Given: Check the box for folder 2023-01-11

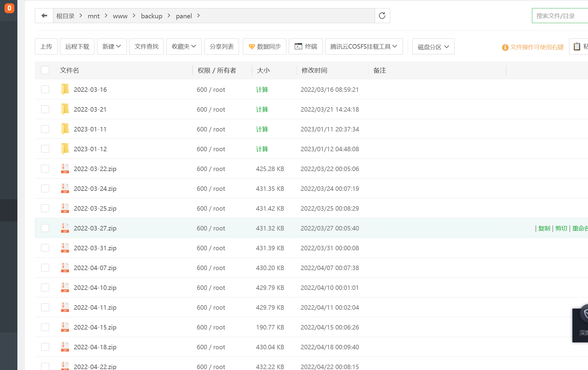Looking at the screenshot, I should tap(45, 129).
